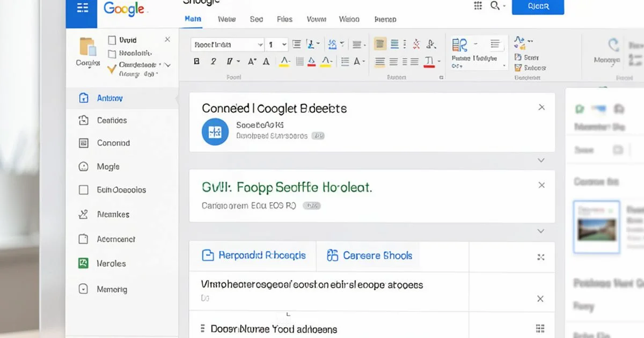
Task: Select the Italic formatting icon
Action: tap(213, 61)
